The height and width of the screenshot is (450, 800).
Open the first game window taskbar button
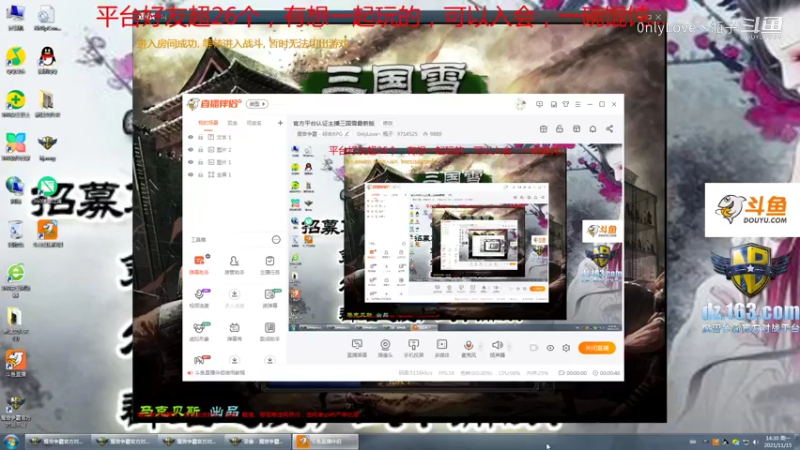tap(58, 442)
